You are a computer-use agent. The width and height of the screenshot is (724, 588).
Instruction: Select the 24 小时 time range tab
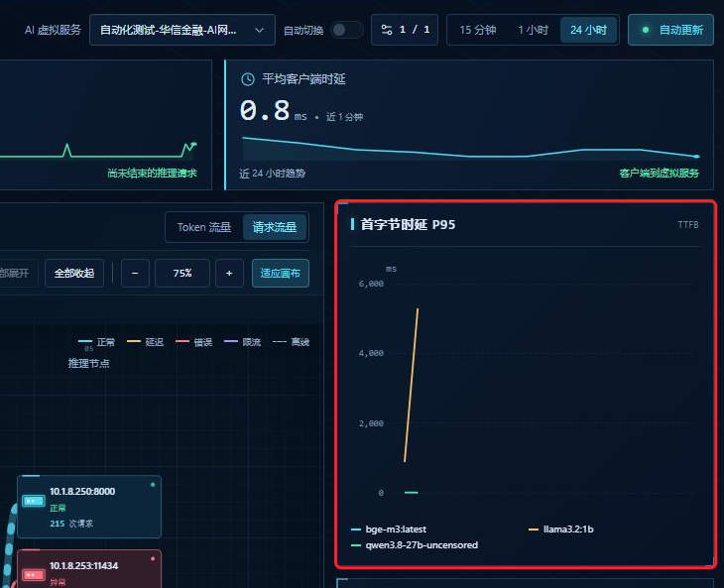[x=588, y=30]
